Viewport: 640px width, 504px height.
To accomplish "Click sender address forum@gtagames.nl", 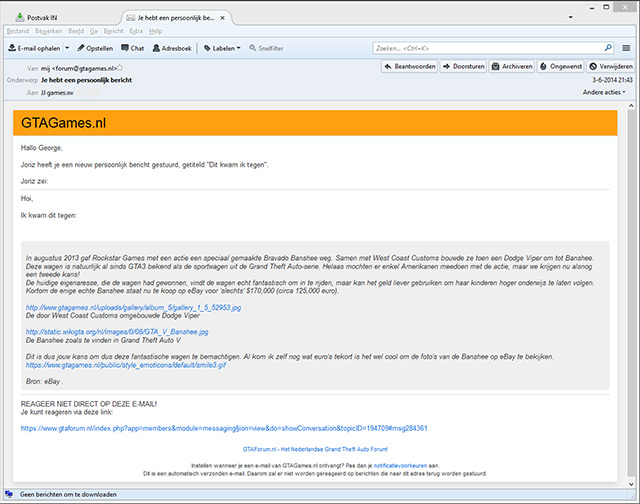I will (79, 69).
